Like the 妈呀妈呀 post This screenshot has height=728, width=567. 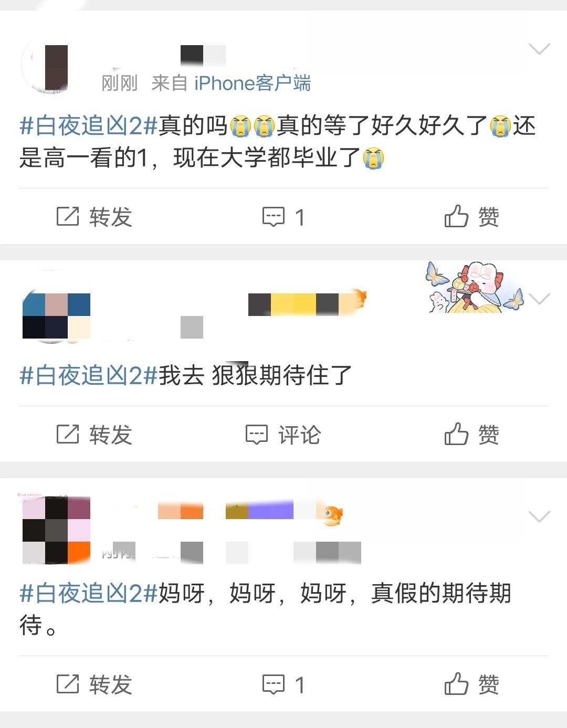pos(471,684)
